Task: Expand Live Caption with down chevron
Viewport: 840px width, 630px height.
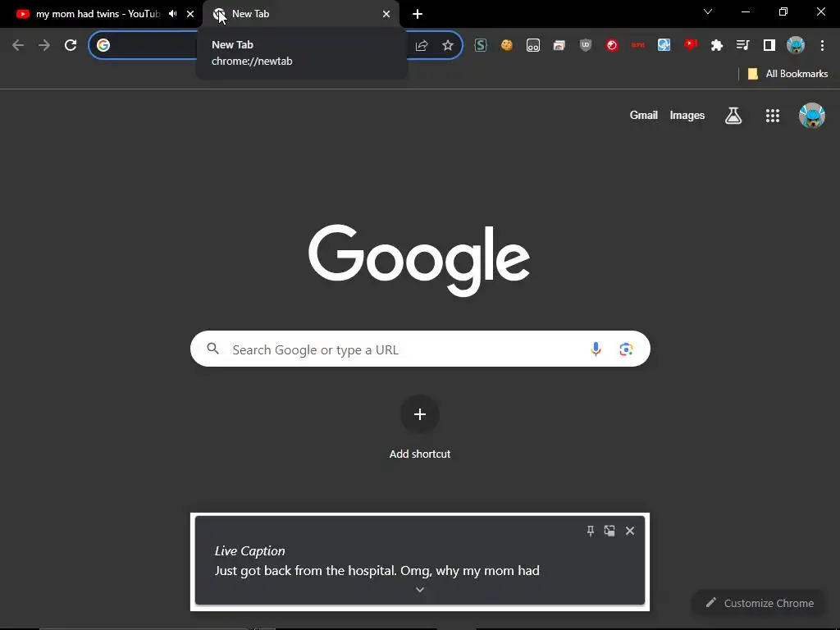Action: click(420, 590)
